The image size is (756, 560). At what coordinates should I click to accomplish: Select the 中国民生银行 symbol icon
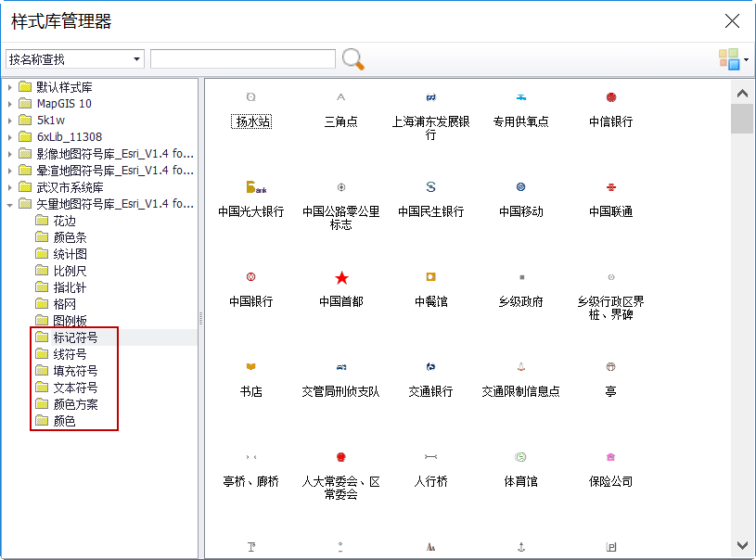point(431,187)
